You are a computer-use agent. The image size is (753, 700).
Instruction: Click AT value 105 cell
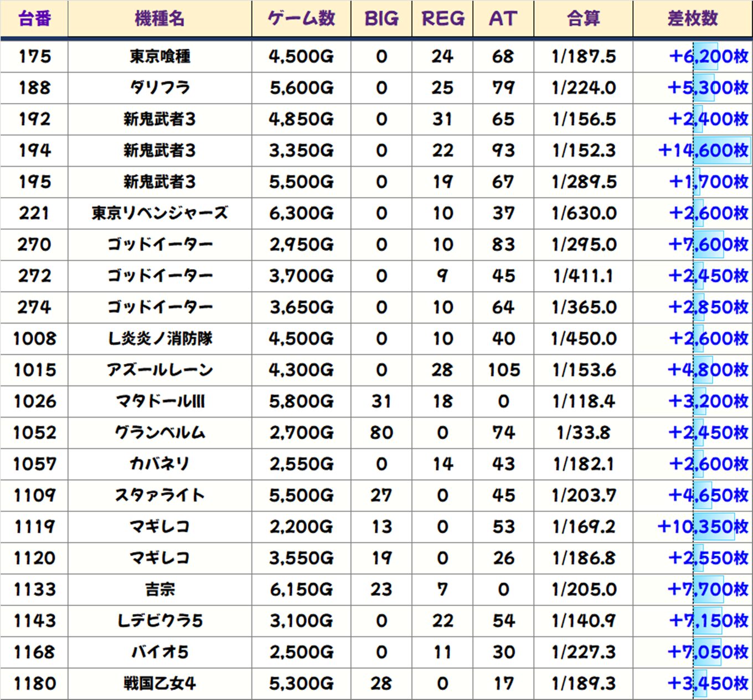coord(503,370)
